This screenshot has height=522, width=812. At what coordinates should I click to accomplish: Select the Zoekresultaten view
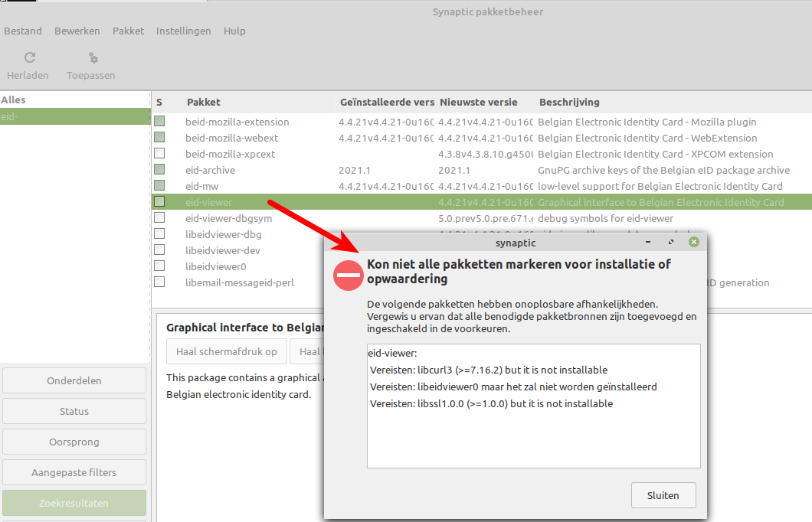point(74,503)
